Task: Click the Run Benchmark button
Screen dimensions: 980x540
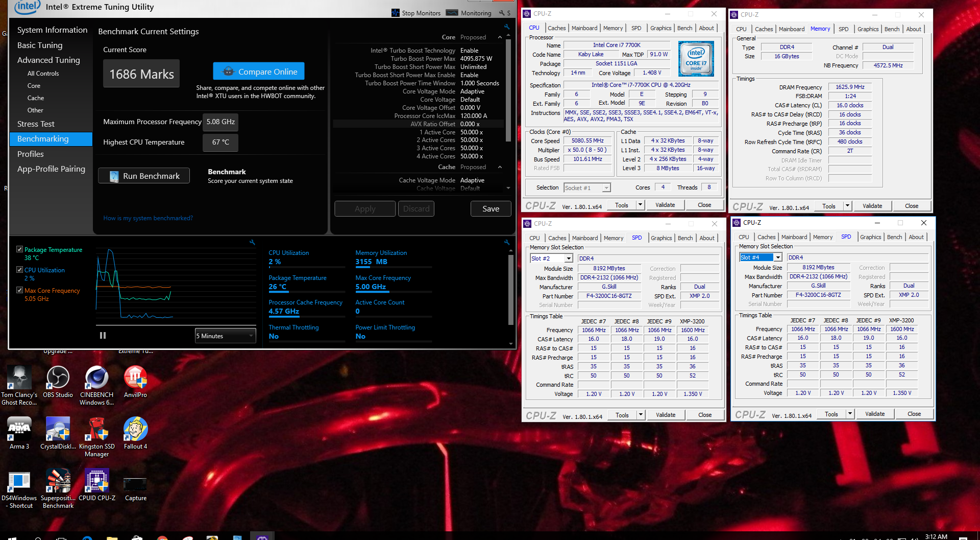Action: [144, 176]
